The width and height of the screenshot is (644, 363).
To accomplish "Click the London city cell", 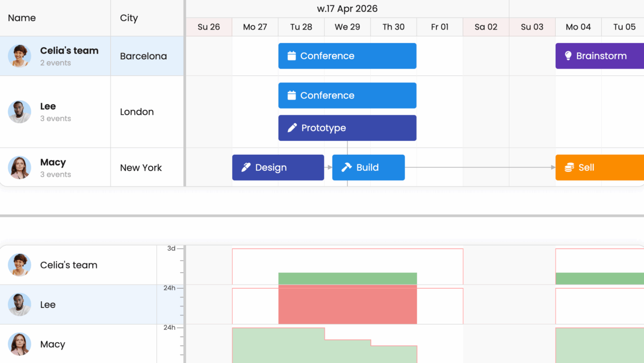I will tap(137, 112).
